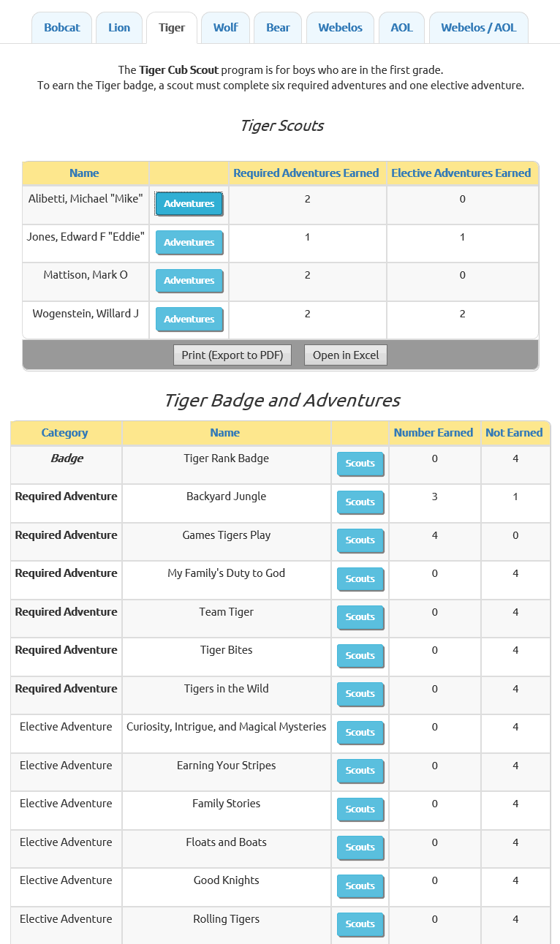Switch to the Bear tab
Image resolution: width=560 pixels, height=944 pixels.
[278, 27]
